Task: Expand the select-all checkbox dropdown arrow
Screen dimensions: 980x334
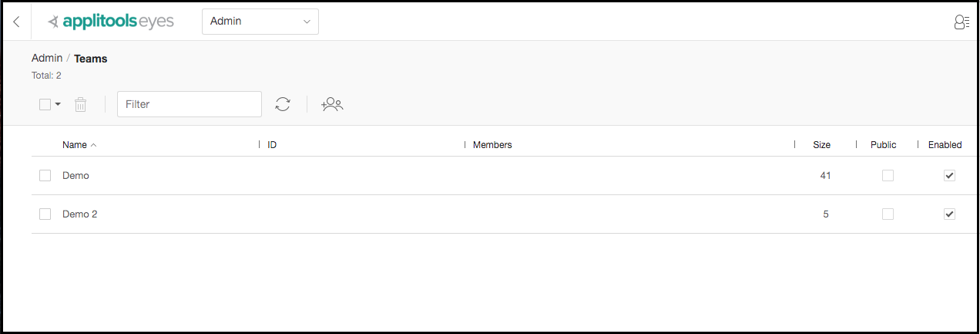Action: pyautogui.click(x=58, y=104)
